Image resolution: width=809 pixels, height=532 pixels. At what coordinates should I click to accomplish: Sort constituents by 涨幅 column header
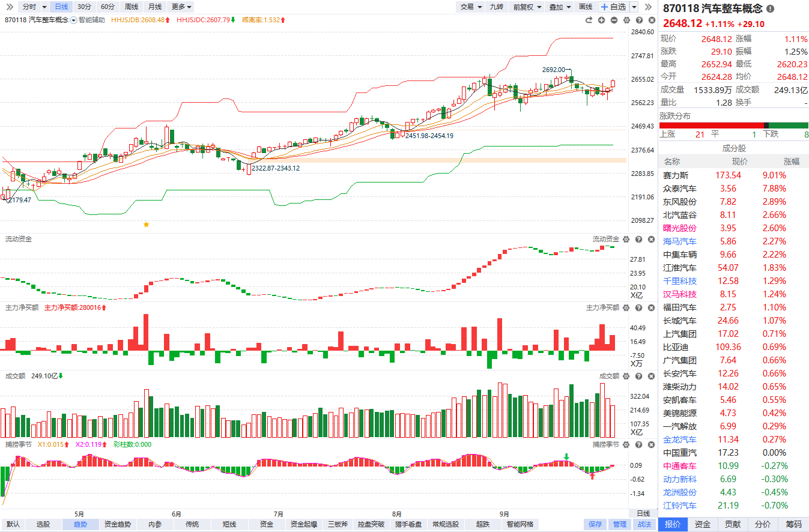click(x=791, y=162)
